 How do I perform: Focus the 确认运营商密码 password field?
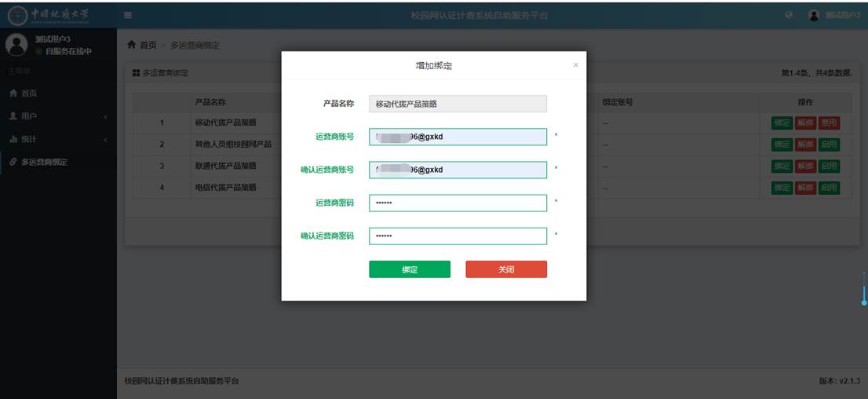[458, 236]
